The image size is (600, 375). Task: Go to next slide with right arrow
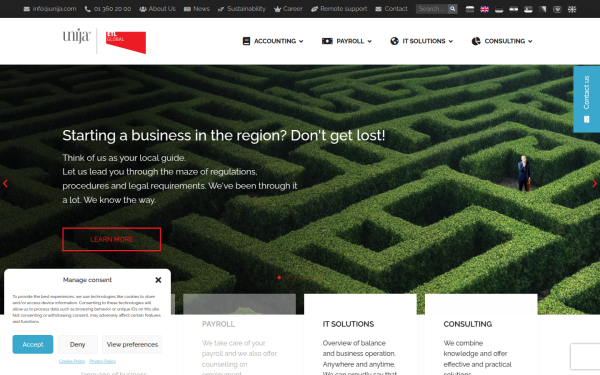[594, 184]
